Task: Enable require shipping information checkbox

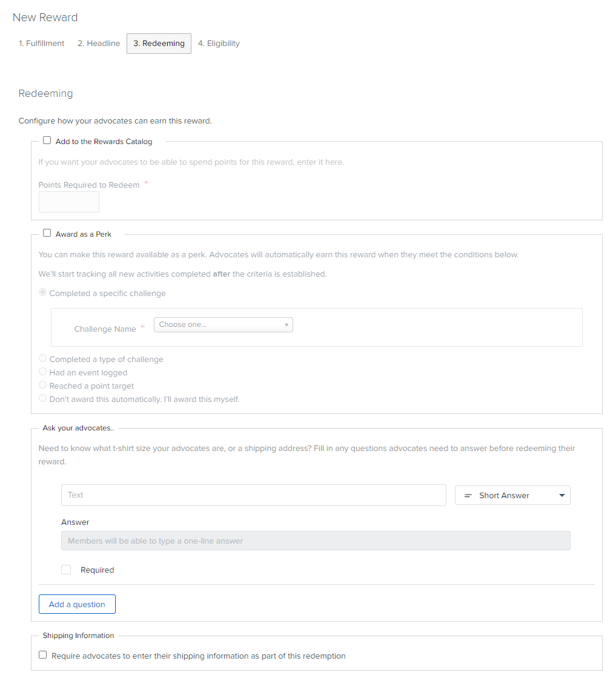Action: (x=42, y=655)
